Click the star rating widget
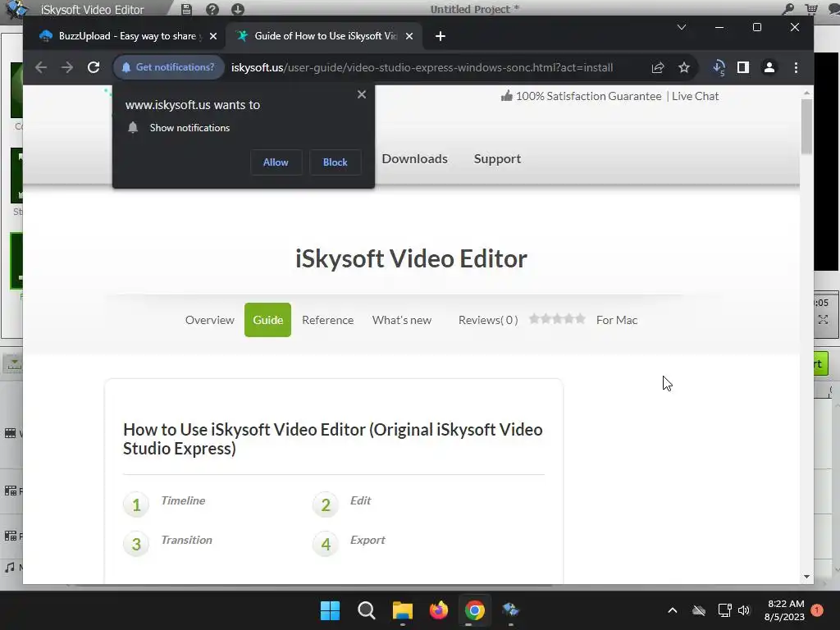Image resolution: width=840 pixels, height=630 pixels. coord(557,319)
